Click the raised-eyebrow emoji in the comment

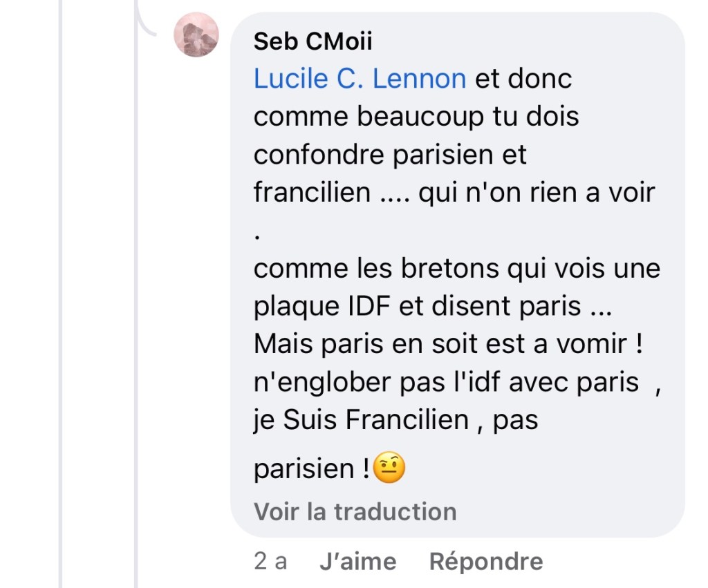point(389,469)
